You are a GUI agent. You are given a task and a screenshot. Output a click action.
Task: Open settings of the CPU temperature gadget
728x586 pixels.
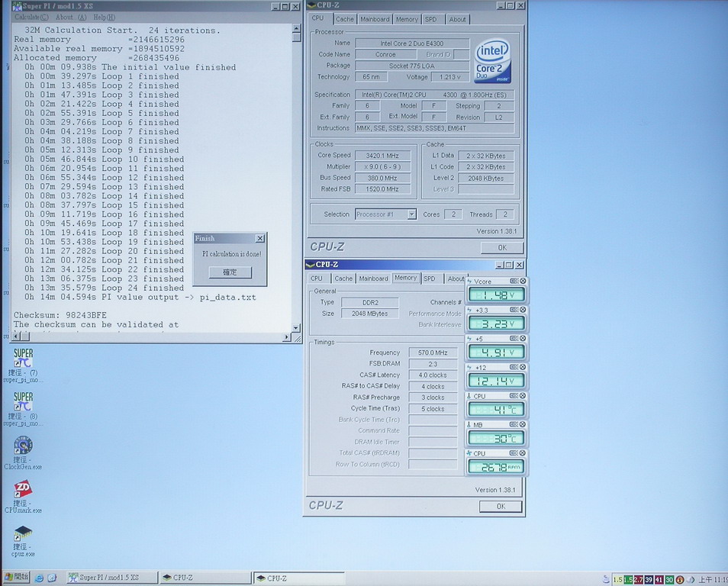[514, 395]
